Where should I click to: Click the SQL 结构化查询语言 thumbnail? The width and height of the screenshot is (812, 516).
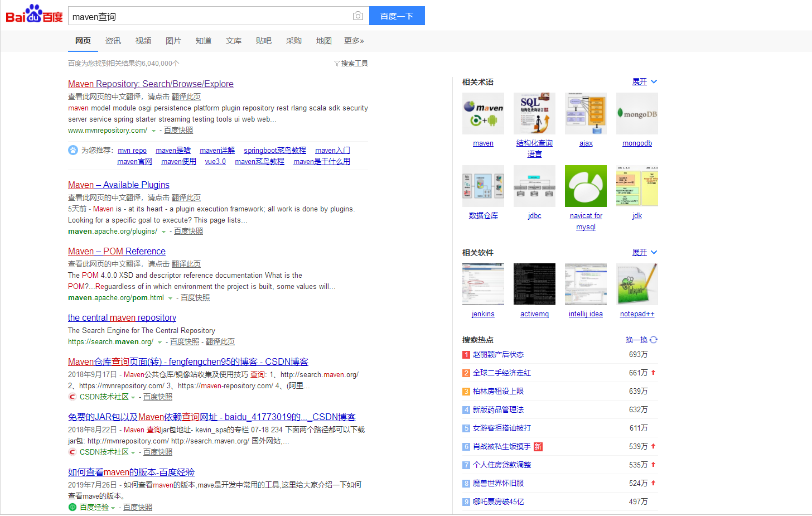[x=534, y=113]
